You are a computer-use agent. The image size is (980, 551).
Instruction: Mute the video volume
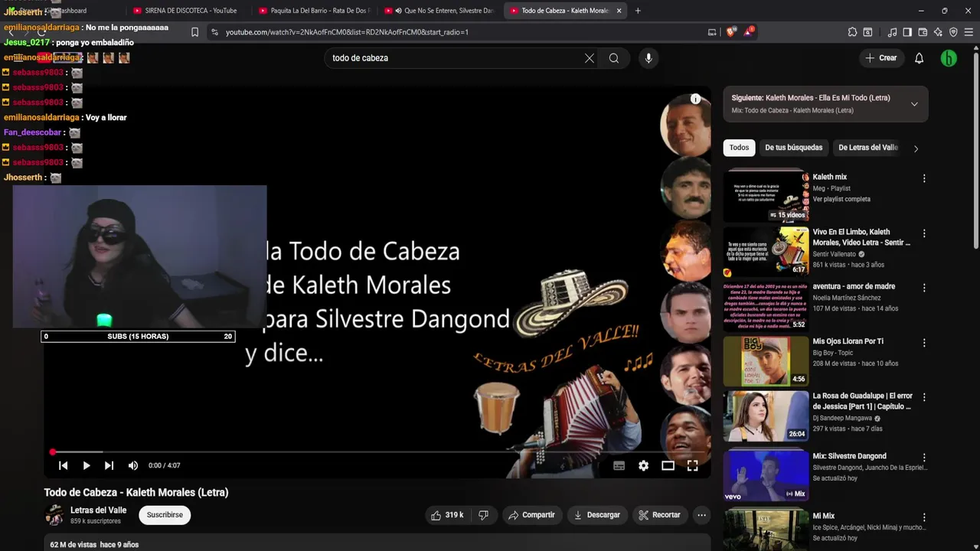tap(133, 465)
